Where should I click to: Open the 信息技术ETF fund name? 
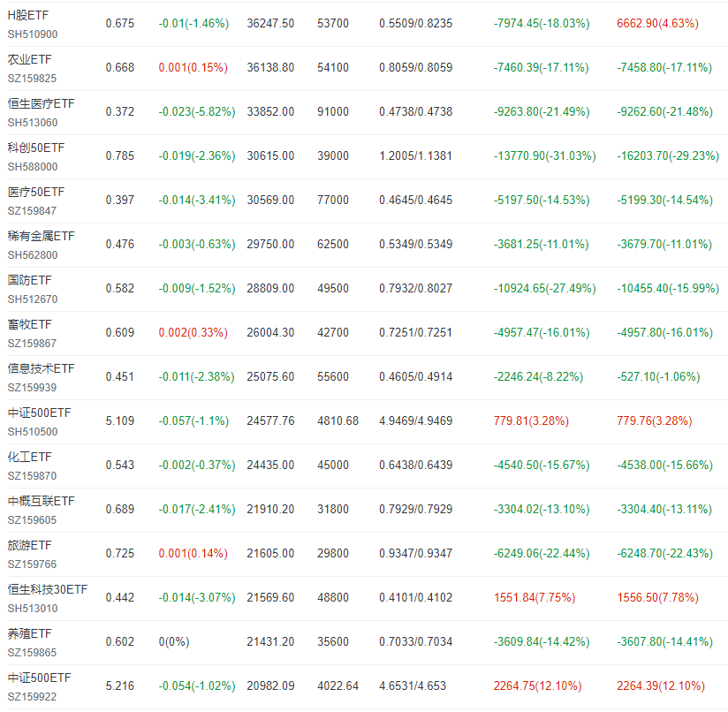pyautogui.click(x=41, y=368)
